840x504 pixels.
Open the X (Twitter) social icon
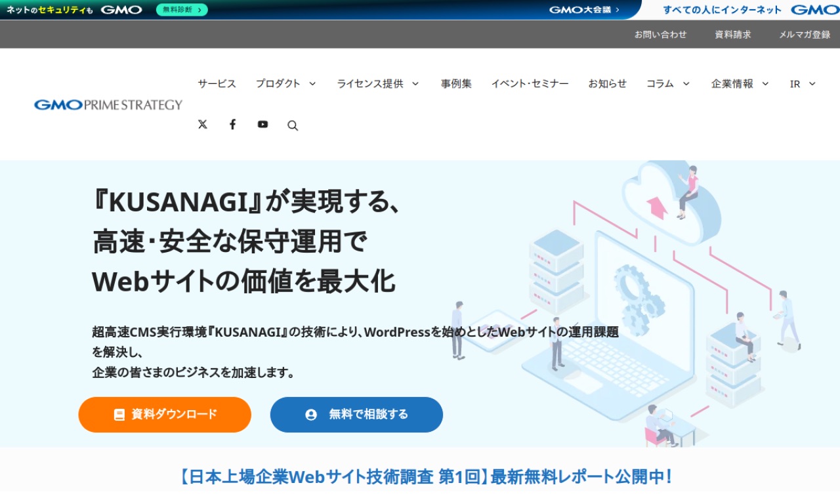click(x=202, y=124)
